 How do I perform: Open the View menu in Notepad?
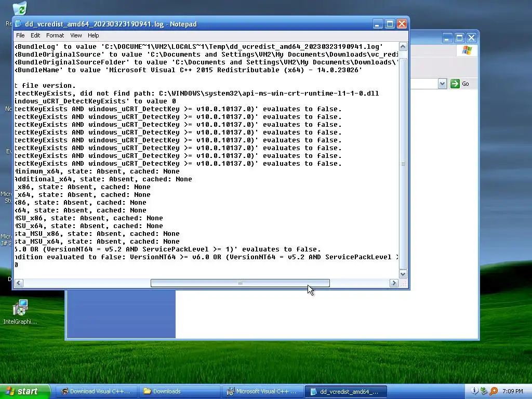pos(76,35)
